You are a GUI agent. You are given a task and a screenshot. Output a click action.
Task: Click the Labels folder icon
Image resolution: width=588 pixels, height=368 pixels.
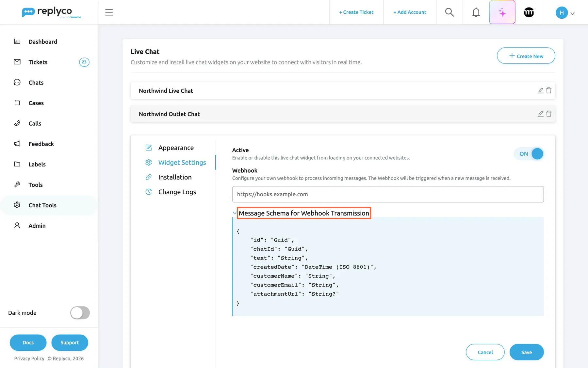[x=17, y=164]
